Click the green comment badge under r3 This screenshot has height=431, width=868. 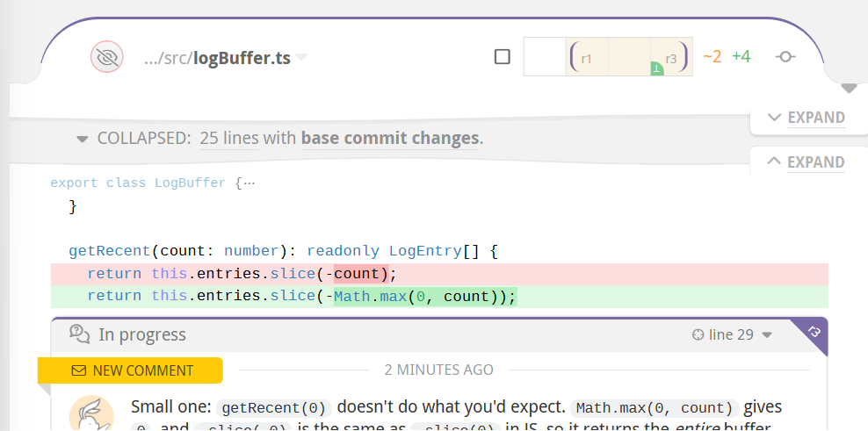[657, 69]
